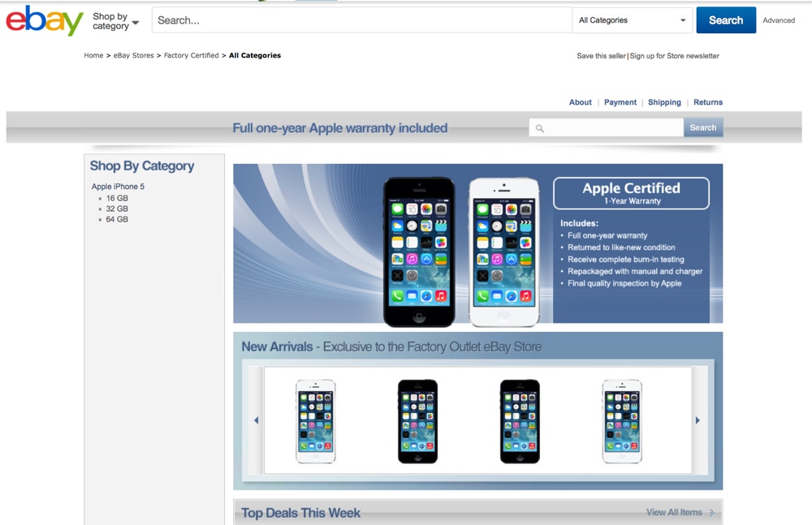
Task: Open the All Categories dropdown
Action: 633,20
